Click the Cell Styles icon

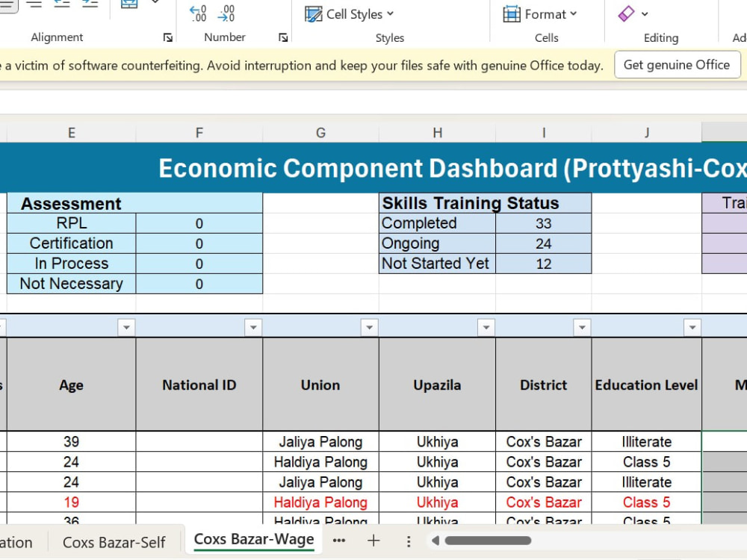[313, 14]
